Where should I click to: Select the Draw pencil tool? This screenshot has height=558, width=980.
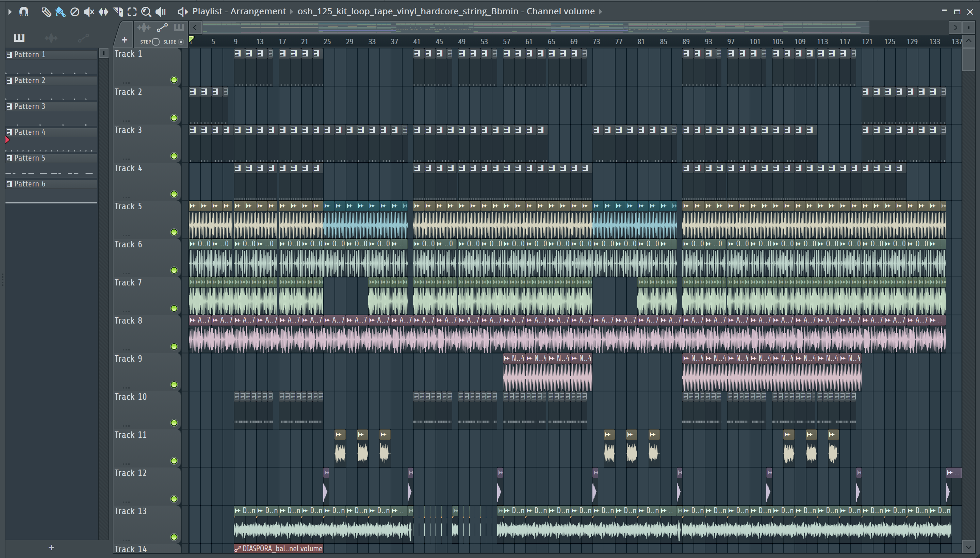46,12
